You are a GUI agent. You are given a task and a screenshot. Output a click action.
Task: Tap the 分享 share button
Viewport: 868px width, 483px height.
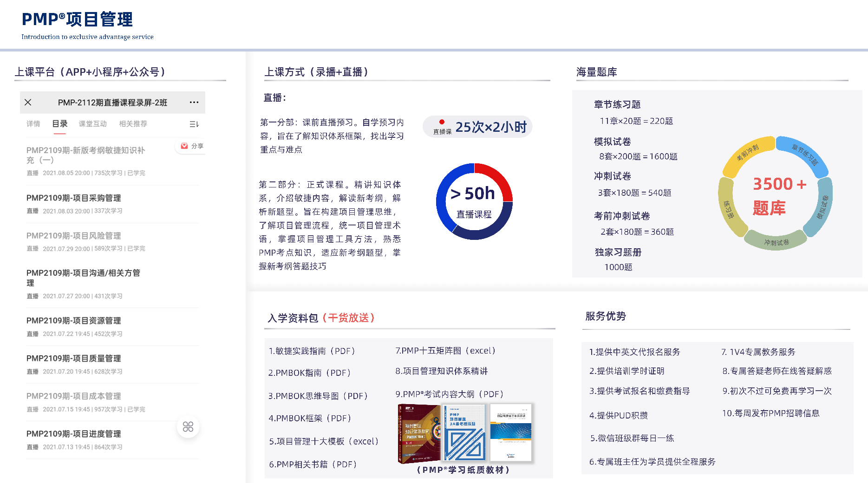(192, 146)
